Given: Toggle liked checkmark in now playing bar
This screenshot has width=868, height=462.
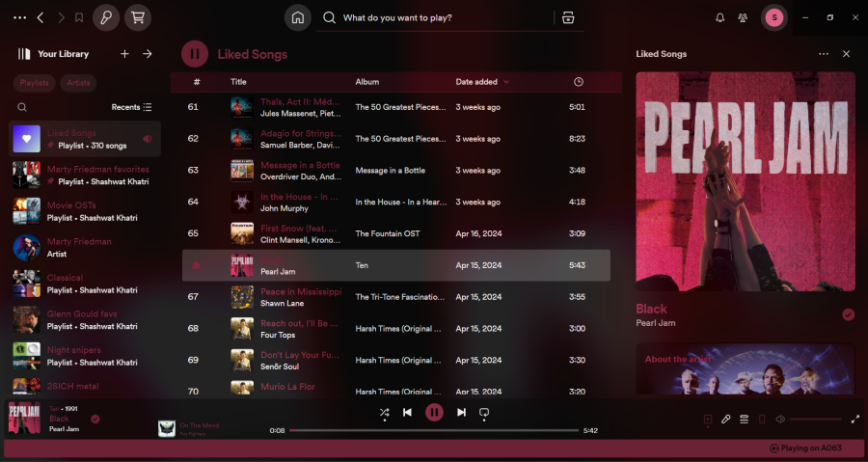Looking at the screenshot, I should click(95, 419).
